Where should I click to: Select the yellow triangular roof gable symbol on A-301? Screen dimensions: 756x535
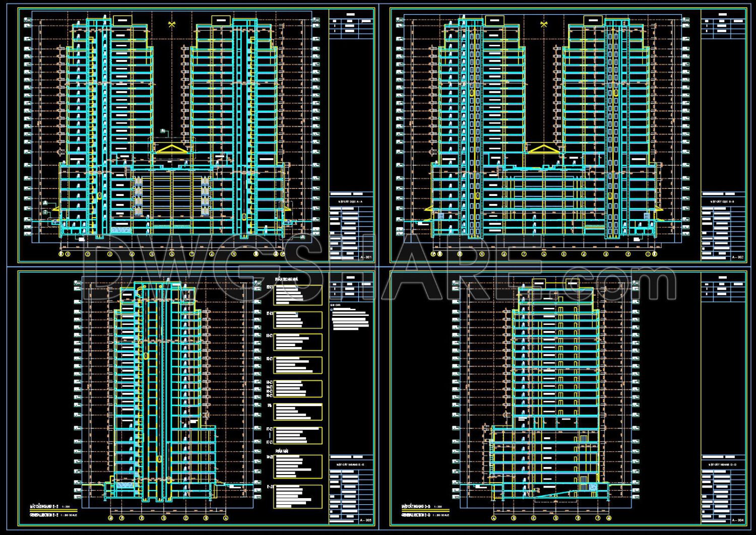[171, 149]
